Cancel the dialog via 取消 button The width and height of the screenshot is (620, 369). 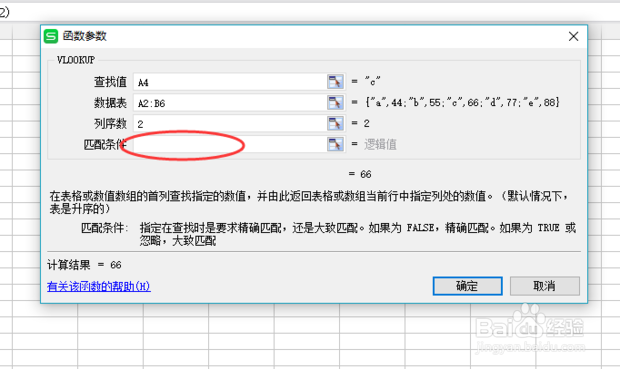(544, 286)
